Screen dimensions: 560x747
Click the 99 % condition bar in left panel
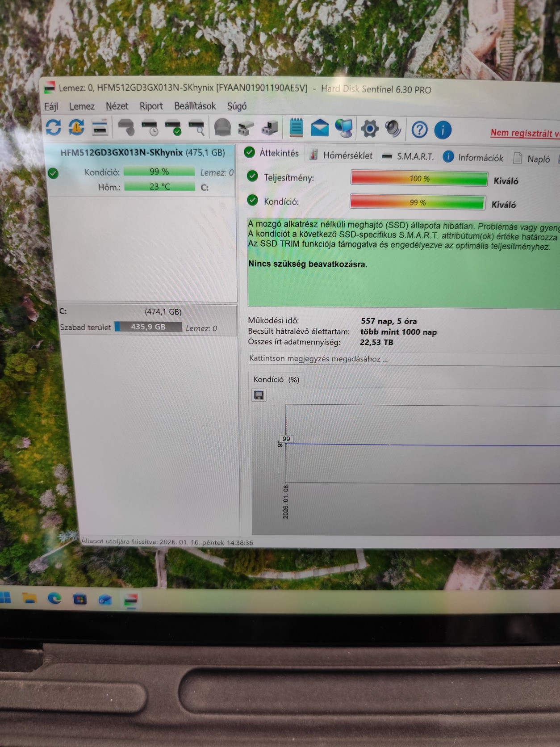coord(159,172)
